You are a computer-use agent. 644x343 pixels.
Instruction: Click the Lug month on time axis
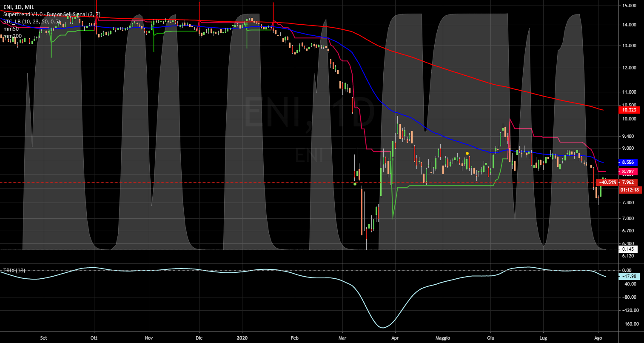pos(543,338)
